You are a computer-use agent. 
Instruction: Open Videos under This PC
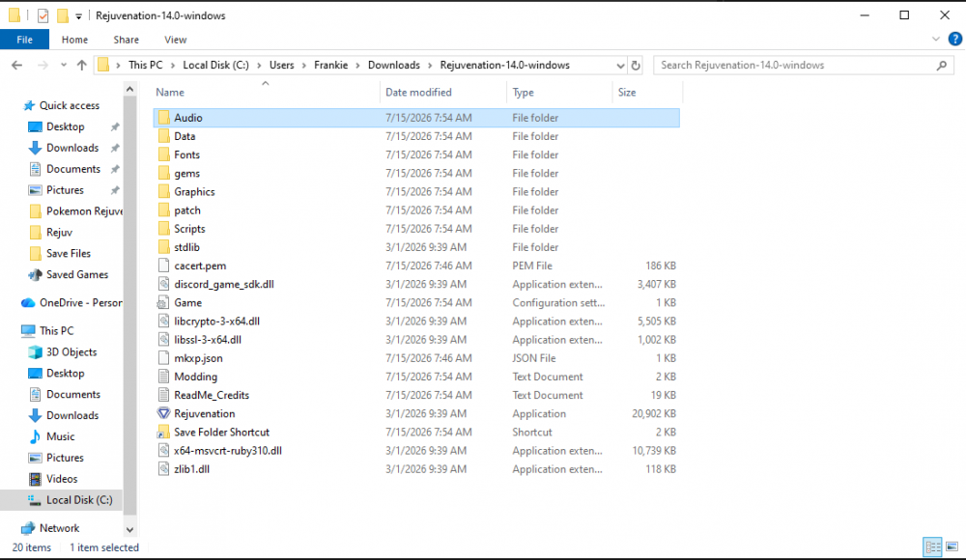click(x=62, y=479)
